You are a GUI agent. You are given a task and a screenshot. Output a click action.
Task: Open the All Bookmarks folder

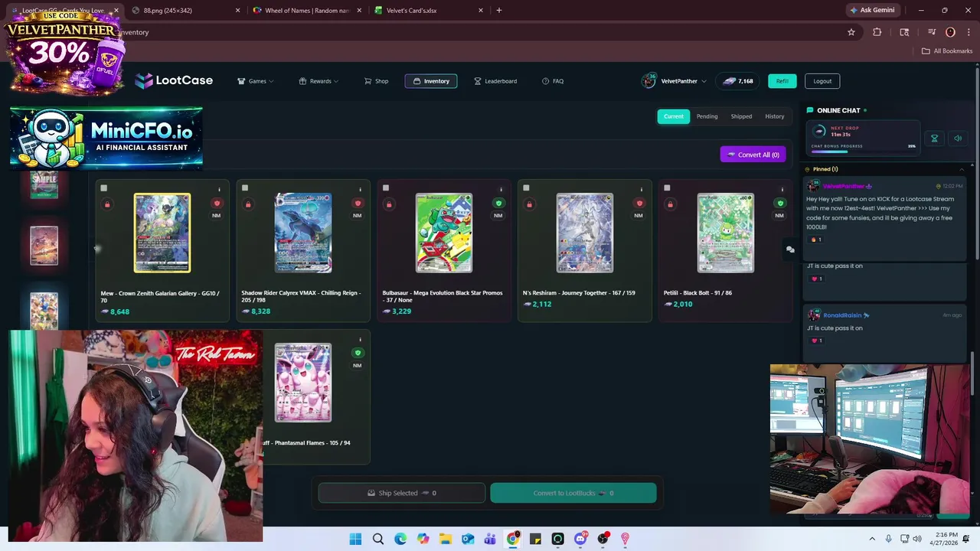pyautogui.click(x=947, y=51)
